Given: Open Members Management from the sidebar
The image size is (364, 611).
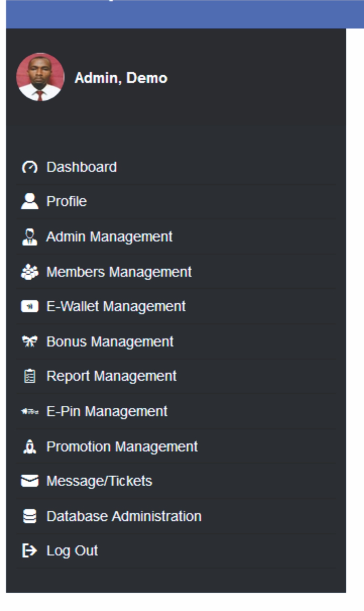Looking at the screenshot, I should [119, 272].
